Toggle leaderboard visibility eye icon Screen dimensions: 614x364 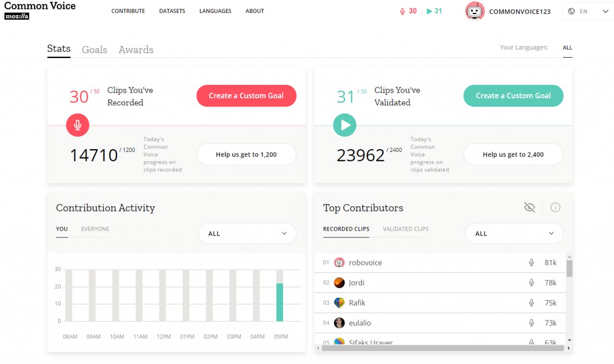pyautogui.click(x=530, y=207)
